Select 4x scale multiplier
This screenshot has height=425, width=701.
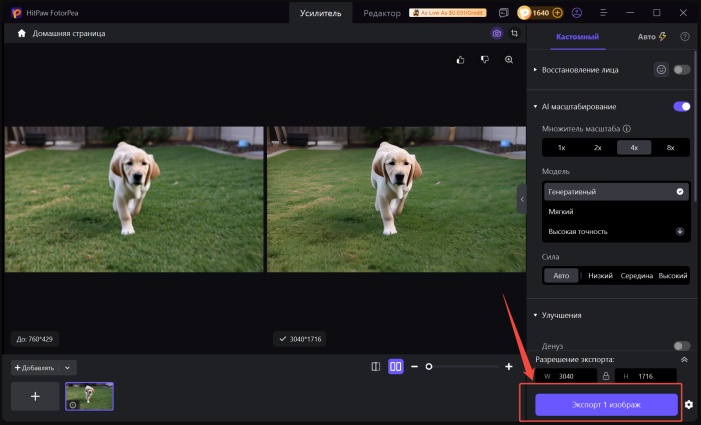(634, 147)
